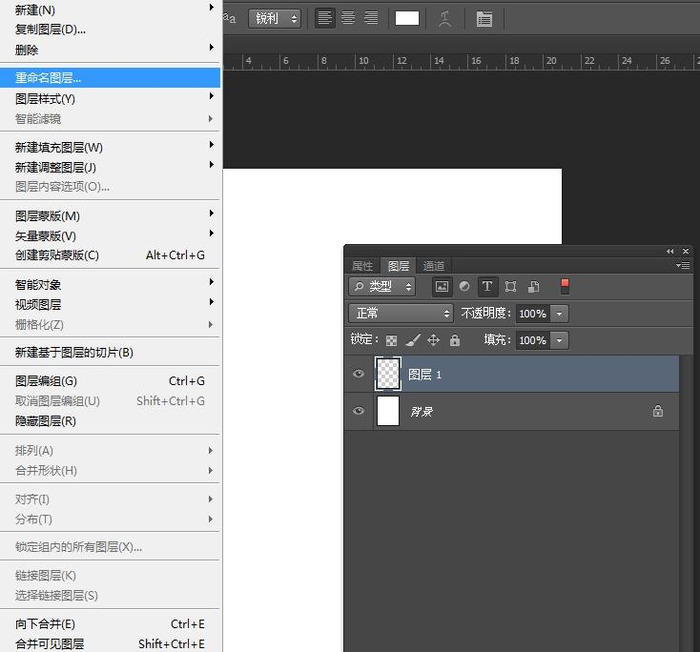Toggle the red layer filtering switch

[x=565, y=286]
